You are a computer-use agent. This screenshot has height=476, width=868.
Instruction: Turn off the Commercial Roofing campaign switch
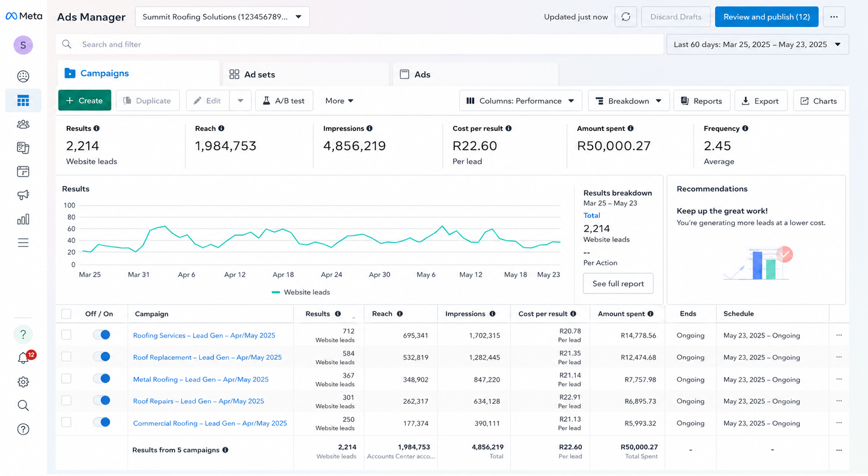click(x=102, y=422)
